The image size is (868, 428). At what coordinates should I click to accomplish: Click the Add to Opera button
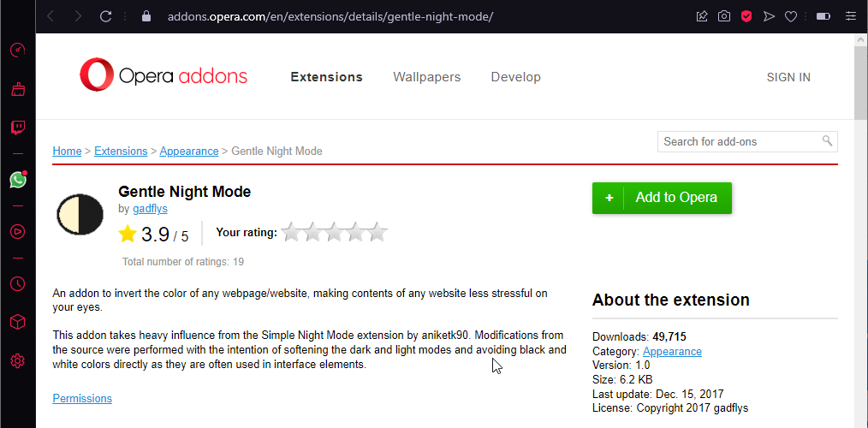(662, 198)
